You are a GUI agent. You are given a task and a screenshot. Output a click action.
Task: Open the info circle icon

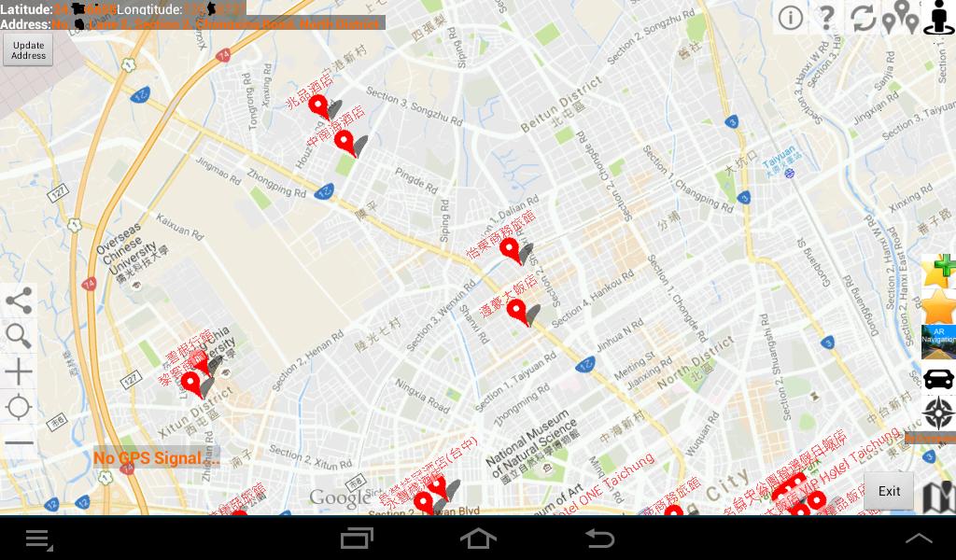790,18
